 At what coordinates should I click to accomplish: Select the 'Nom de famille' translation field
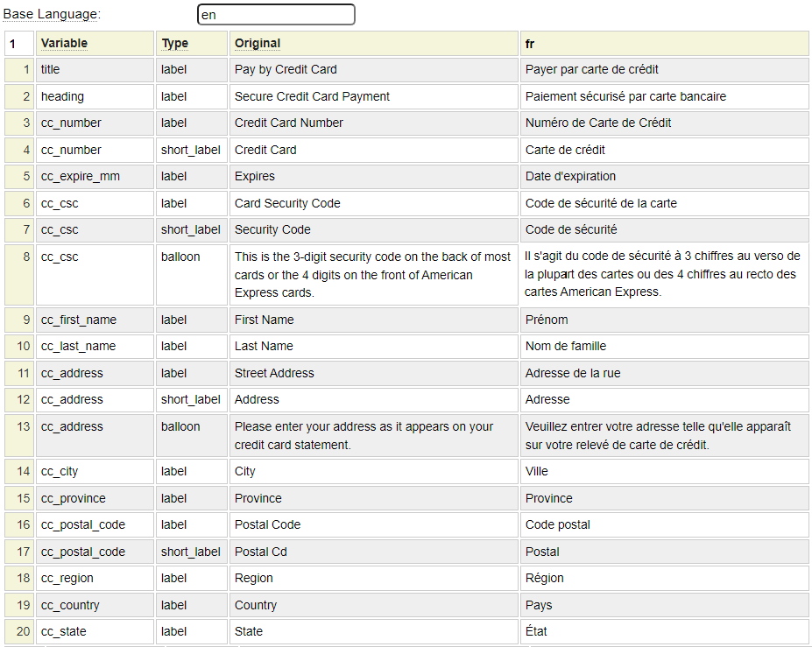coord(664,347)
